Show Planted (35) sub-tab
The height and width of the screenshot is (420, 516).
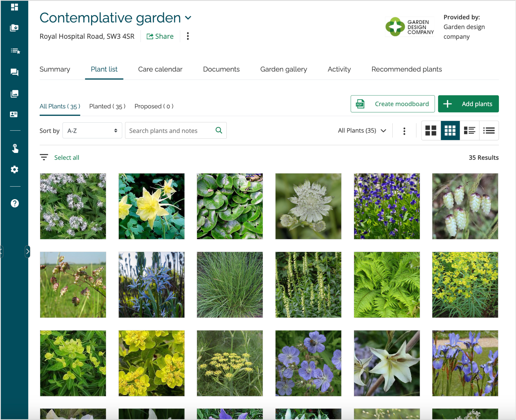pyautogui.click(x=107, y=106)
